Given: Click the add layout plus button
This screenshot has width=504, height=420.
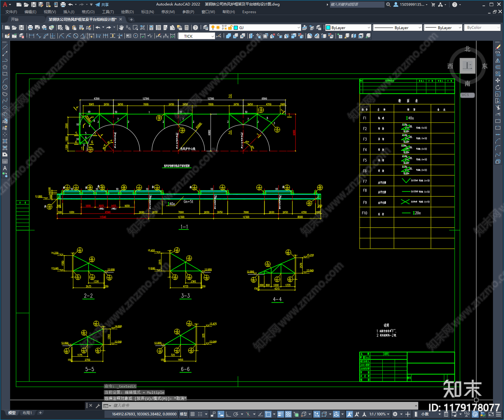Looking at the screenshot, I should (x=40, y=413).
